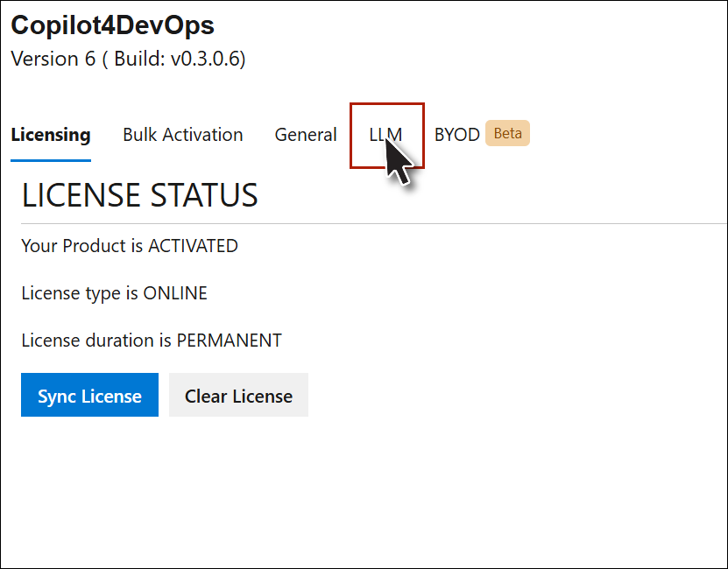The width and height of the screenshot is (728, 569).
Task: Select the General tab
Action: point(306,135)
